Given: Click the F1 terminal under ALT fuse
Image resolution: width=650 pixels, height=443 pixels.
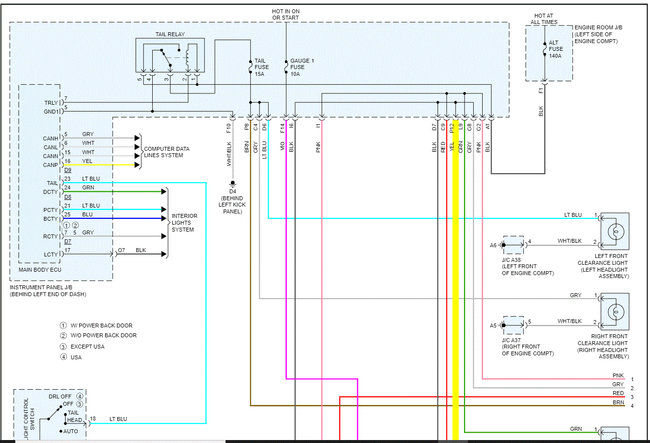Looking at the screenshot, I should [541, 90].
